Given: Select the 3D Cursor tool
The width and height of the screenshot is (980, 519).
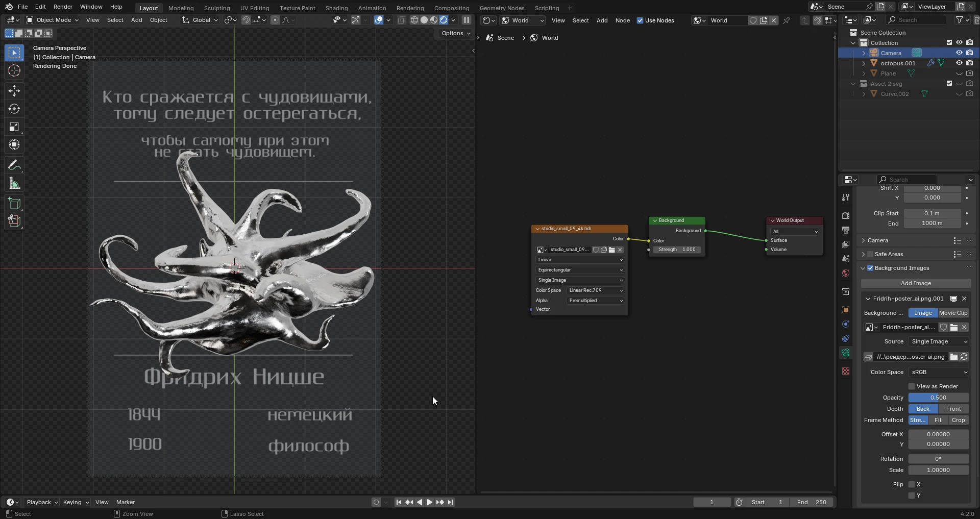Looking at the screenshot, I should point(14,70).
